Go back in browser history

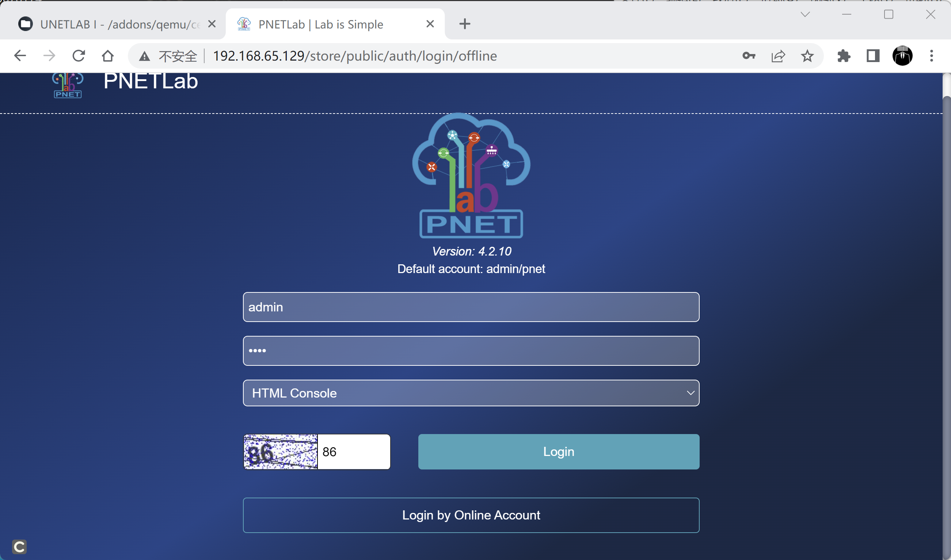[20, 56]
